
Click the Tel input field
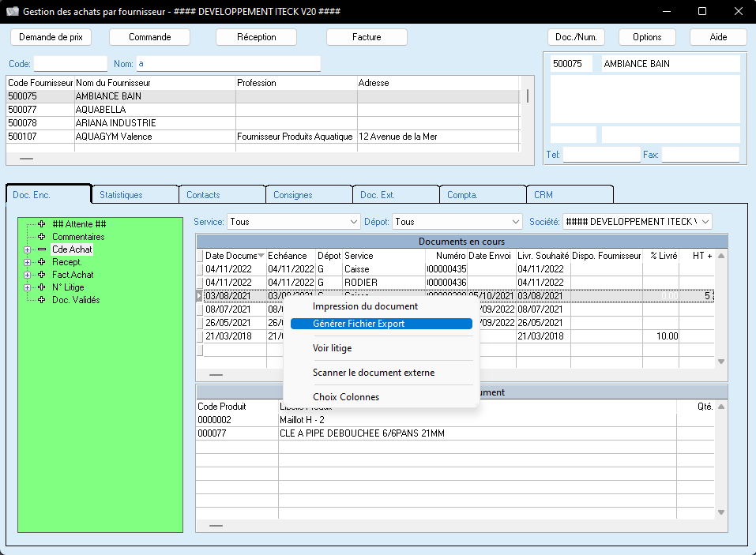coord(601,155)
